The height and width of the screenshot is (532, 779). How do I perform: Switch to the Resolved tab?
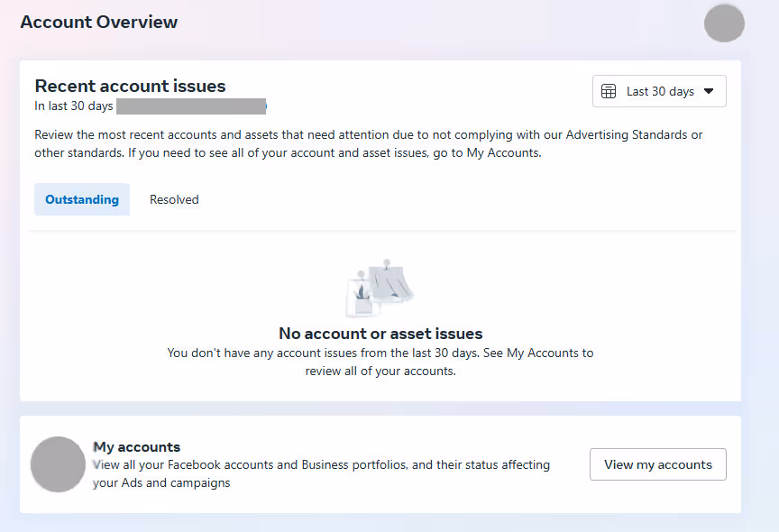174,199
